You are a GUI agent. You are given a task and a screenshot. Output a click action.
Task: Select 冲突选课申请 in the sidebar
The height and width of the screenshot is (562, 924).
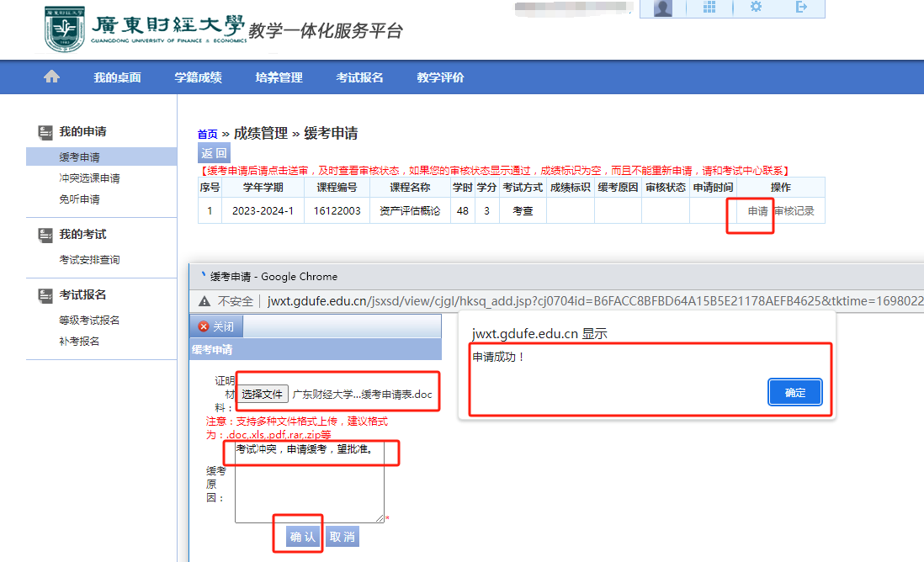pyautogui.click(x=89, y=178)
